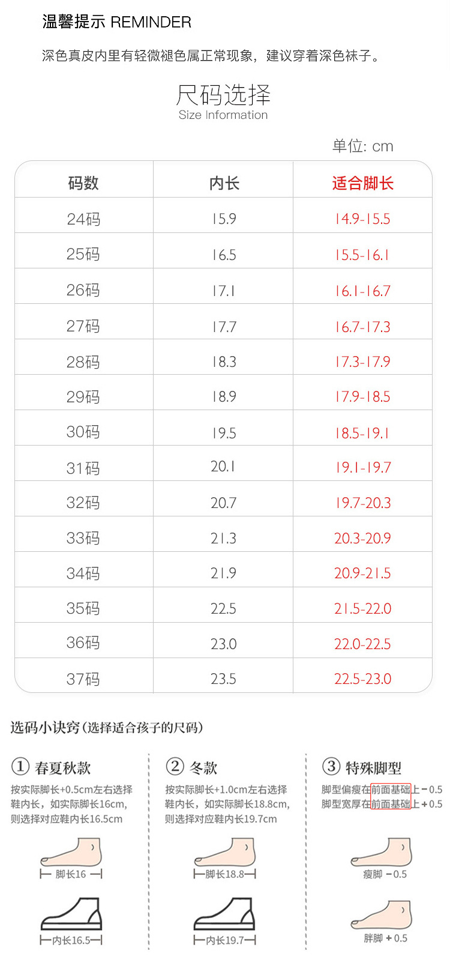Click the inner length value 20.1
450x980 pixels.
coord(223,467)
